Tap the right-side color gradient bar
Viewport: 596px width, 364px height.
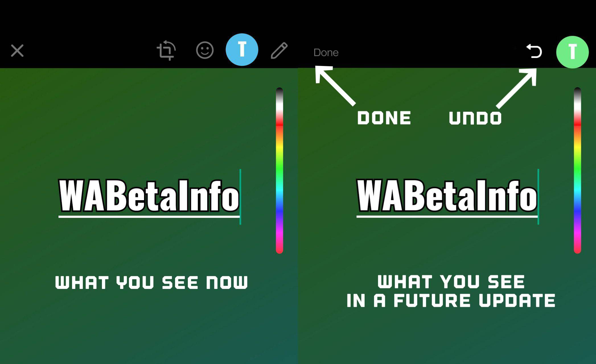click(x=575, y=170)
